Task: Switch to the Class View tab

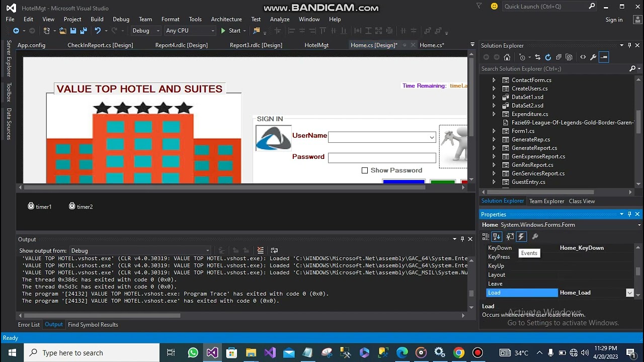Action: click(x=582, y=201)
